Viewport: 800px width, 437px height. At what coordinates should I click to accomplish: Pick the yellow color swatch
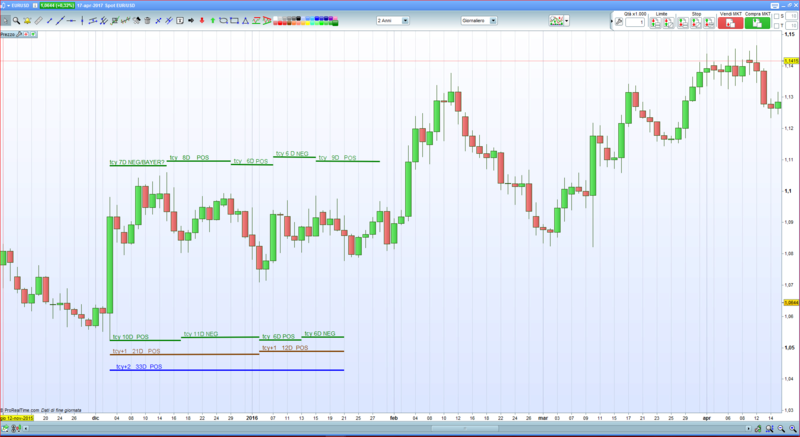pos(308,23)
